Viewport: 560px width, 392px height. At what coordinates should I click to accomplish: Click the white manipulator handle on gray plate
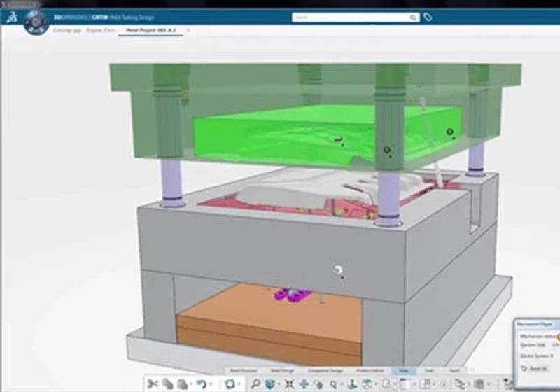tap(338, 270)
